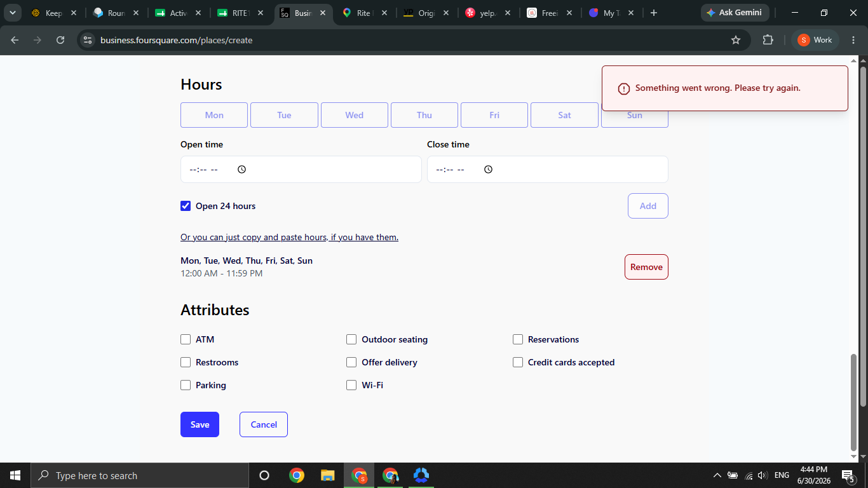The image size is (868, 488).
Task: Open a new tab with the plus icon
Action: point(654,13)
